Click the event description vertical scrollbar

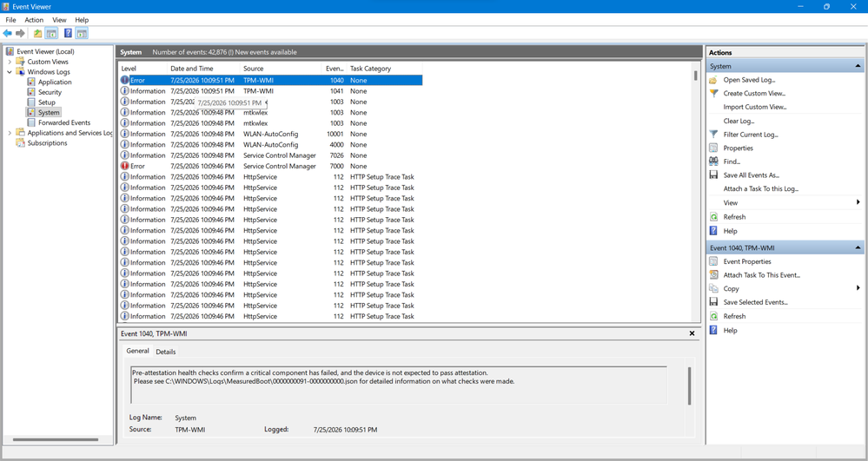[689, 385]
